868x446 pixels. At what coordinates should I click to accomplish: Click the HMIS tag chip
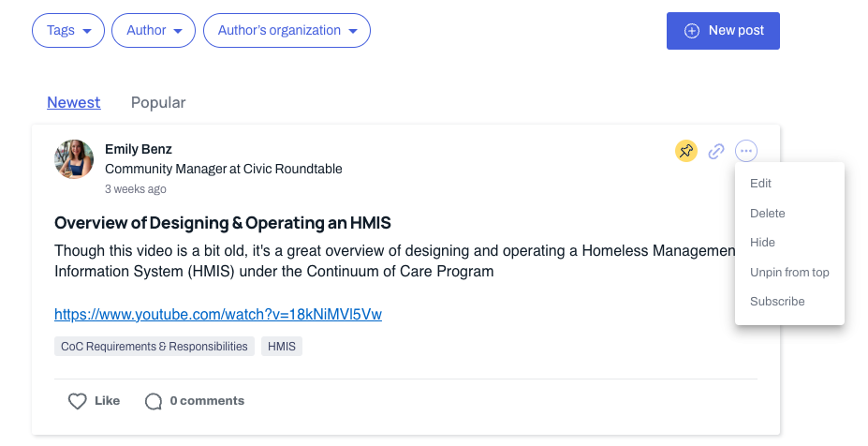click(x=282, y=347)
